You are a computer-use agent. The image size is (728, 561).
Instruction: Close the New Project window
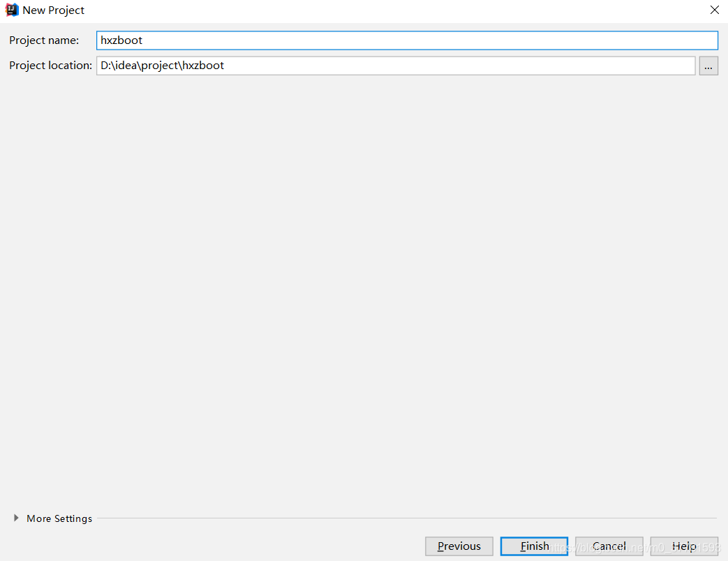pos(715,10)
